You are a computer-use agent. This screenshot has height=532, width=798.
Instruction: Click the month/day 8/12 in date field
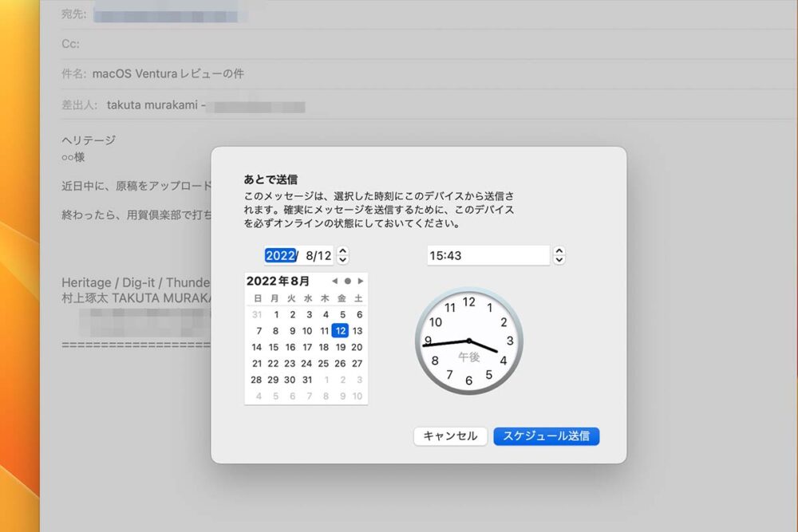click(x=318, y=256)
